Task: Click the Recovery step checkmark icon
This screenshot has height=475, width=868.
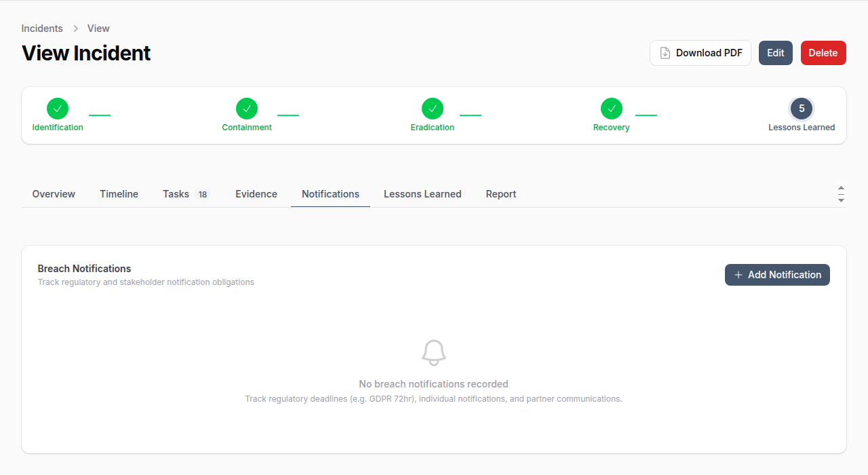Action: pos(612,109)
